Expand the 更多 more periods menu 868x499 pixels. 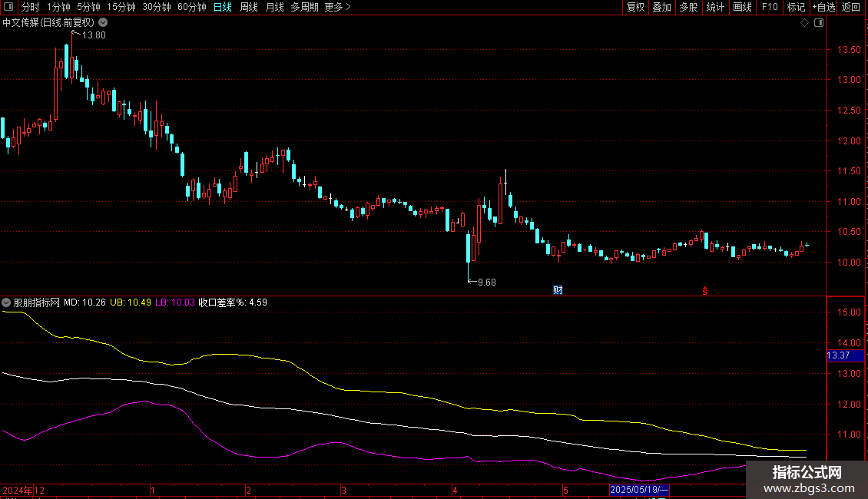coord(337,7)
